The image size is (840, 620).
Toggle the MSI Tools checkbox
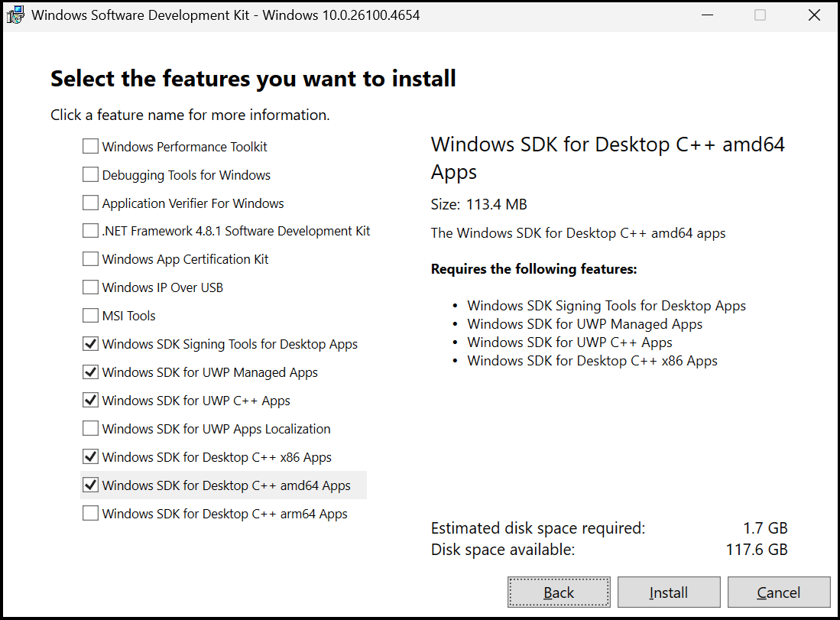(x=90, y=316)
